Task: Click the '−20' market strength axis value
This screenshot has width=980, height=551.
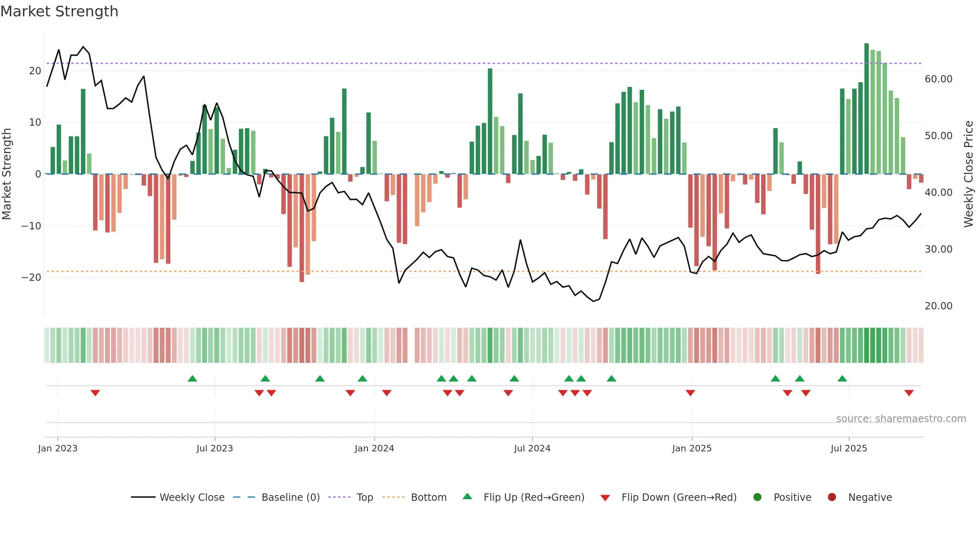Action: 31,278
